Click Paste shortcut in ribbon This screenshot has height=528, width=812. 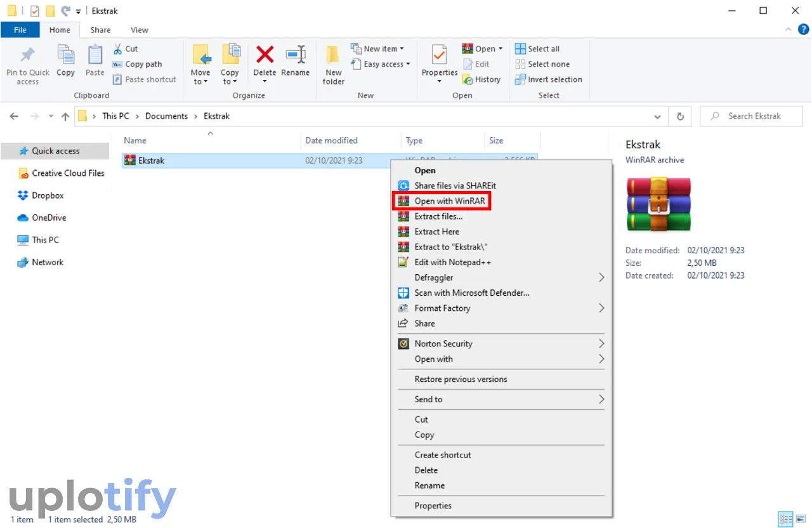pos(144,79)
